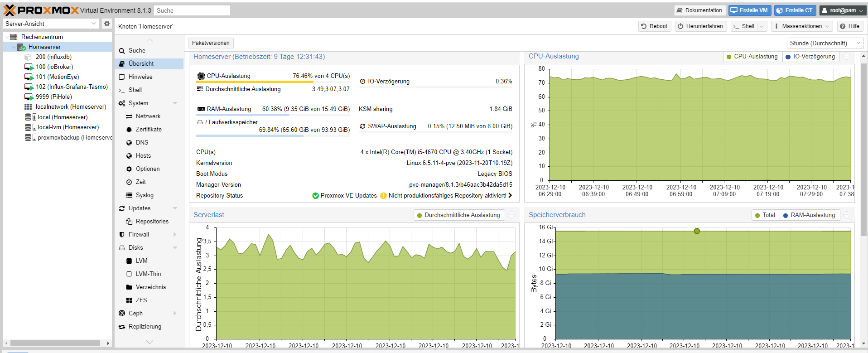Screen dimensions: 868x353
Task: Open DNS settings
Action: click(x=142, y=142)
